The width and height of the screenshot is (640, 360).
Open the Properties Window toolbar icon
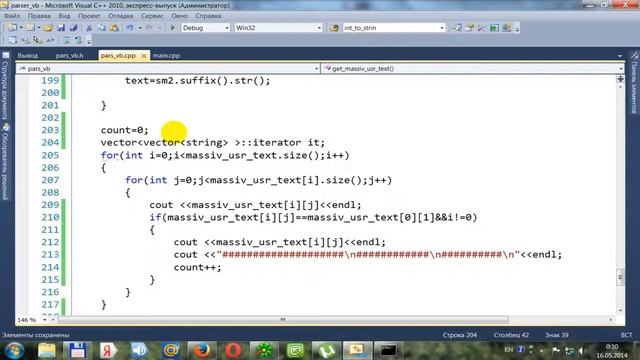(x=469, y=28)
